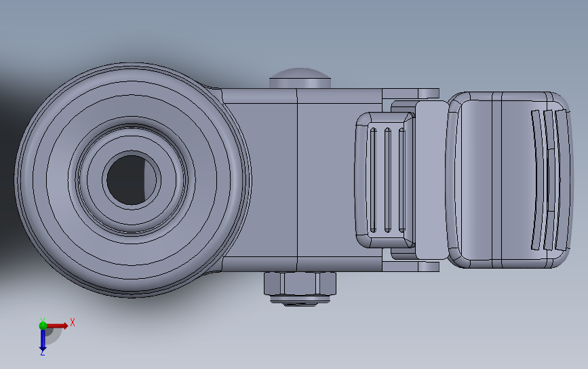
Task: Click the blue Z axis arrow of the triad
Action: 42,340
